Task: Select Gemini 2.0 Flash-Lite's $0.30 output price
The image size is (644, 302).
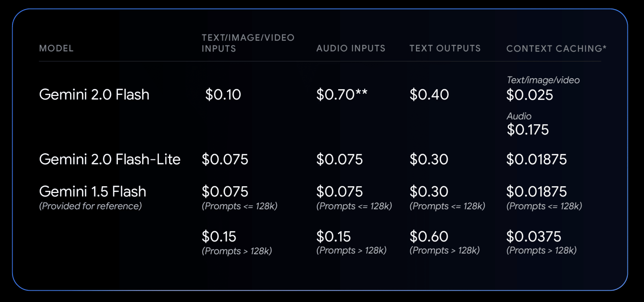Action: 429,159
